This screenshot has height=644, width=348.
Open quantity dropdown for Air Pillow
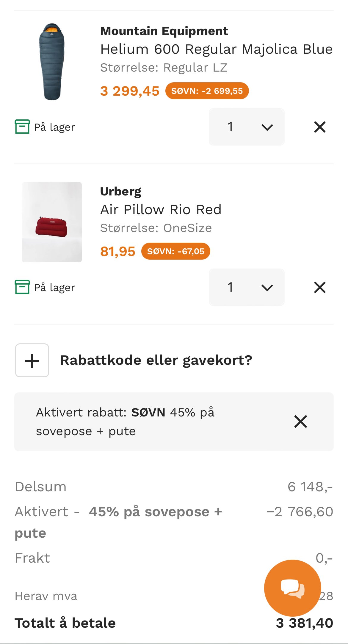click(247, 288)
